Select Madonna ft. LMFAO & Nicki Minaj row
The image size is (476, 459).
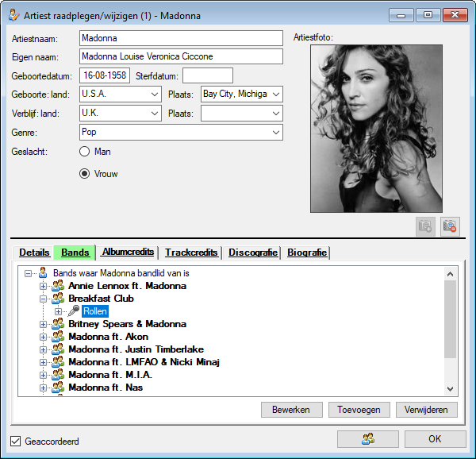[x=144, y=362]
